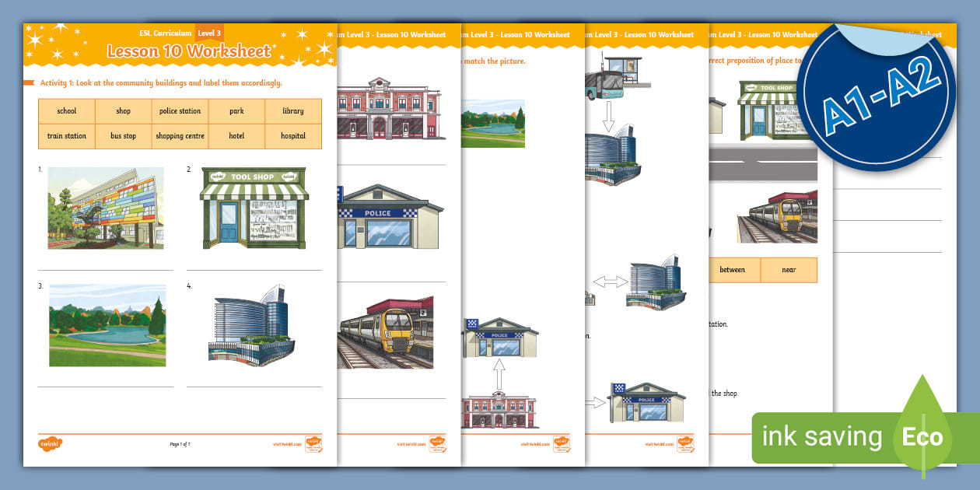This screenshot has width=980, height=490.
Task: Click the ESL Curriculum header label
Action: click(x=164, y=33)
